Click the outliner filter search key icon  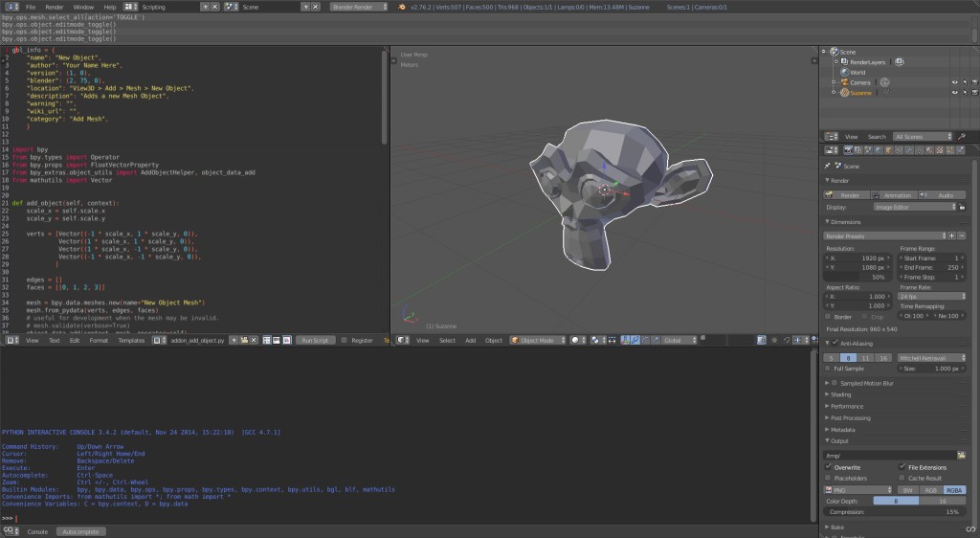961,137
